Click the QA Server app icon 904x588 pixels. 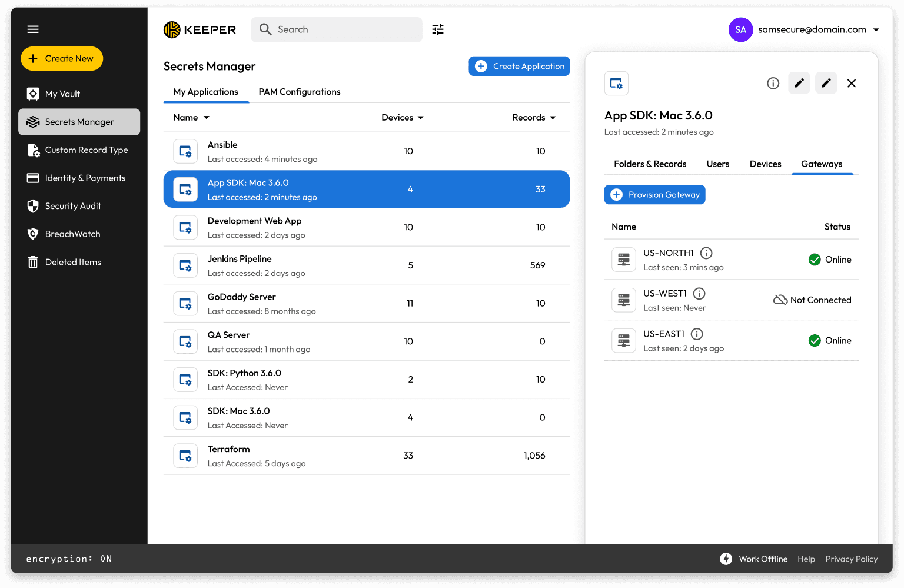[185, 341]
